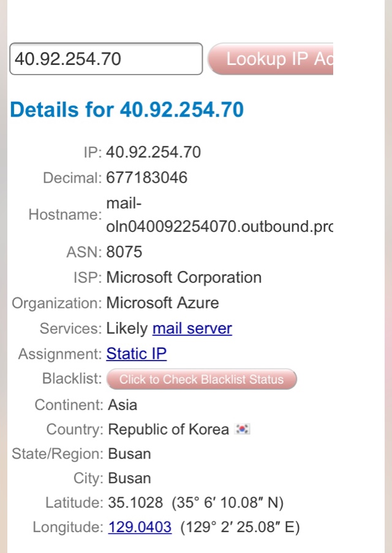The image size is (392, 553).
Task: Open the Static IP link
Action: 137,354
